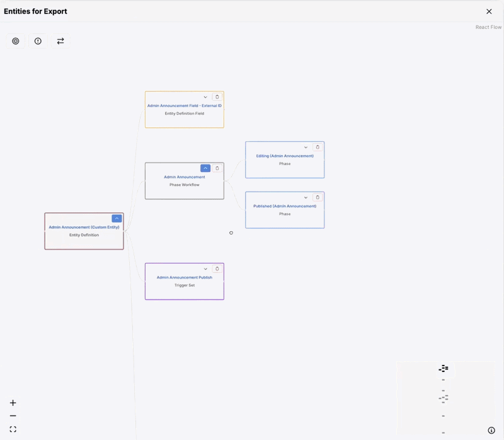The height and width of the screenshot is (440, 504).
Task: Expand the Published (Admin Announcement) phase node
Action: click(x=306, y=197)
